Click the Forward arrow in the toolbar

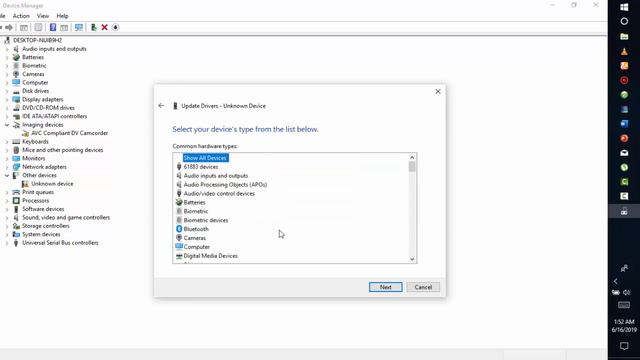coord(9,27)
